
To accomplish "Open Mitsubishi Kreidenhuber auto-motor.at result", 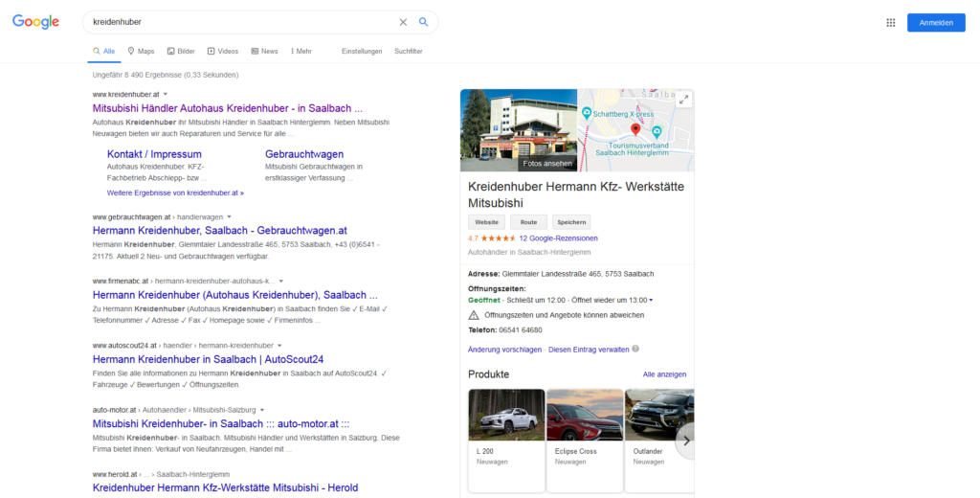I will [221, 423].
